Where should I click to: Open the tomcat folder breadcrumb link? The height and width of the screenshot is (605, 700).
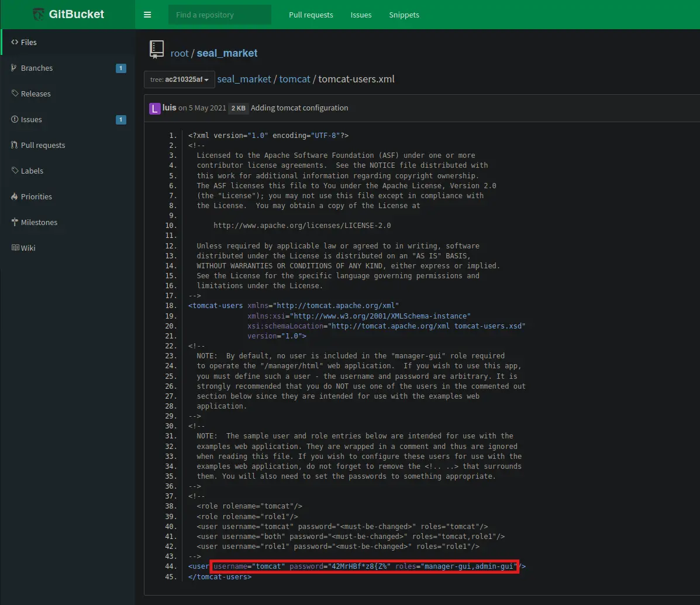pos(295,79)
